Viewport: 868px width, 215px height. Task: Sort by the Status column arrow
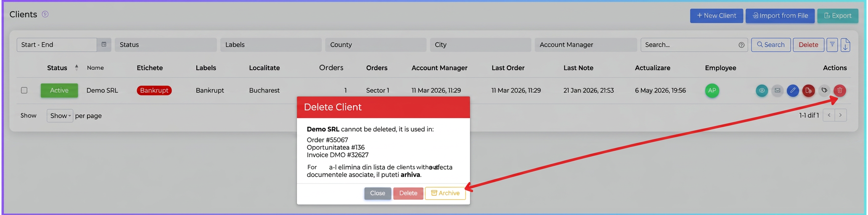[77, 67]
